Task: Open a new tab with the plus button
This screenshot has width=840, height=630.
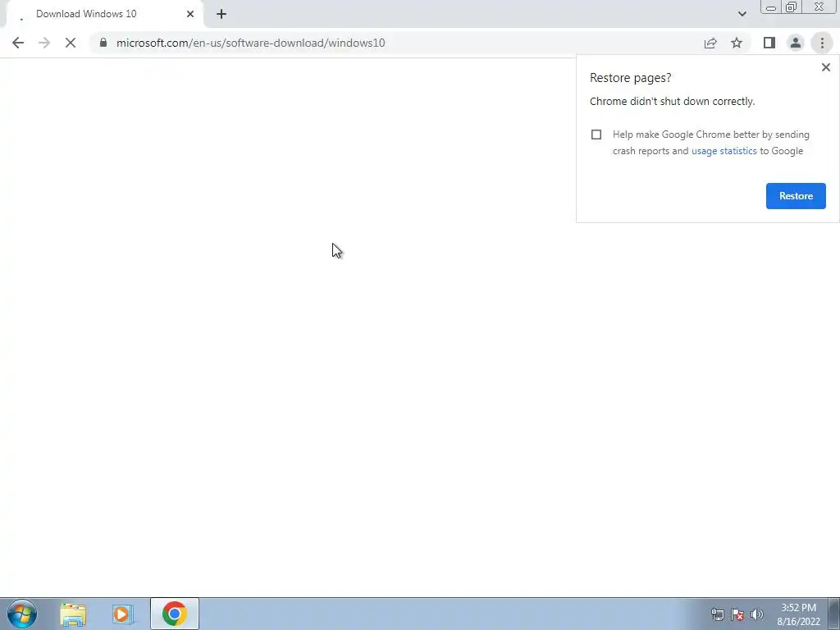Action: 221,14
